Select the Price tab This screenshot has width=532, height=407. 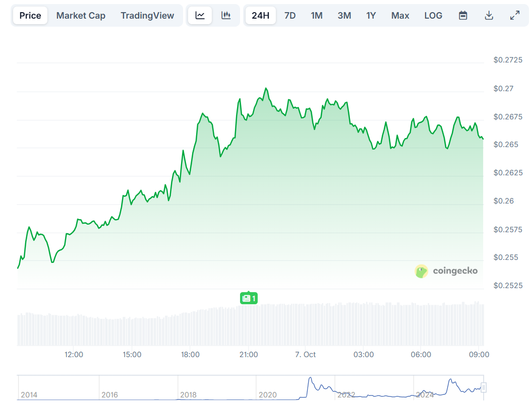(x=30, y=16)
